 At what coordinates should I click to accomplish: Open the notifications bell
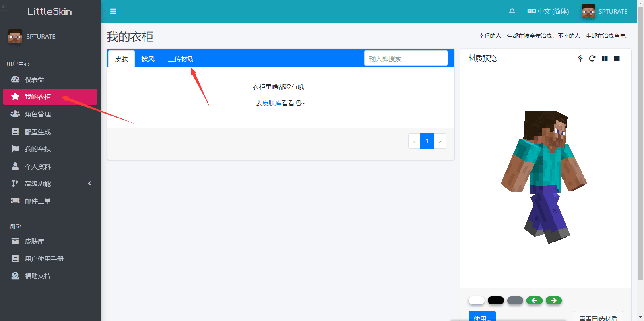click(x=512, y=11)
